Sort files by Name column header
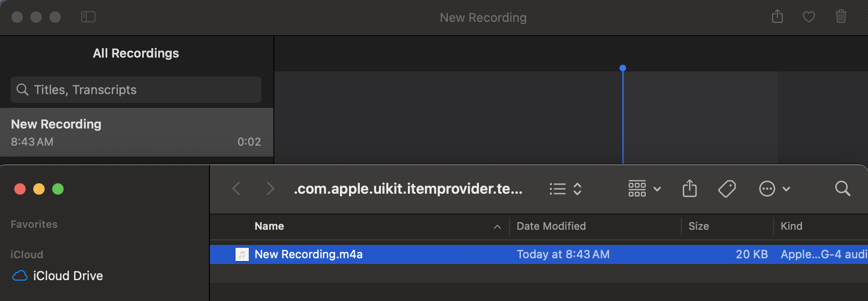Screen dimensions: 868x301 pos(269,226)
